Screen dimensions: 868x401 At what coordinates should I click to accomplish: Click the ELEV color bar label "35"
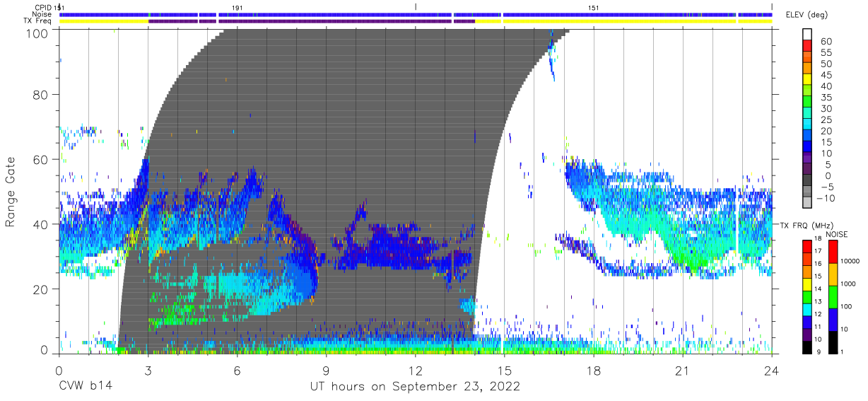[x=826, y=98]
